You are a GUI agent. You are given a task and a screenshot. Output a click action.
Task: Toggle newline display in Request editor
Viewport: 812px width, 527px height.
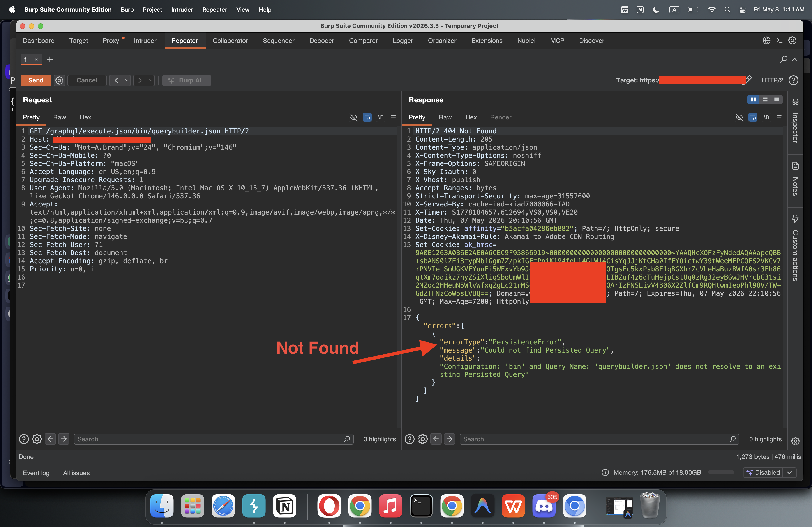[x=381, y=117]
